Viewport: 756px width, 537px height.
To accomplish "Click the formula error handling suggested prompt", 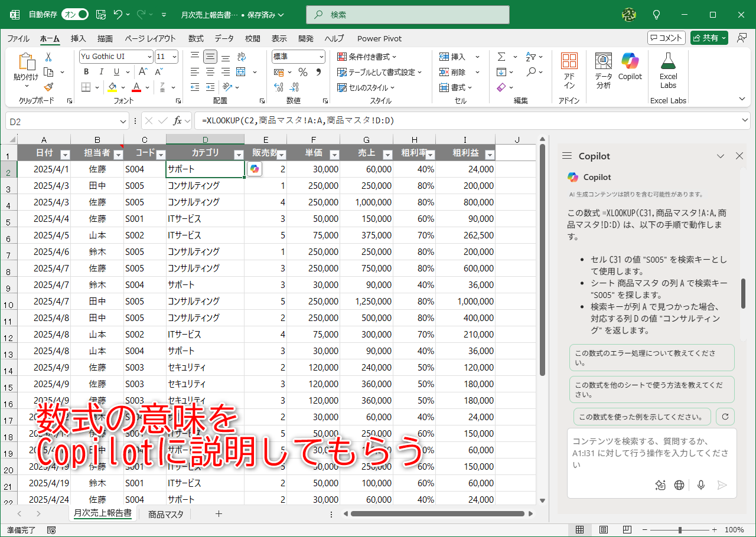I will (651, 358).
